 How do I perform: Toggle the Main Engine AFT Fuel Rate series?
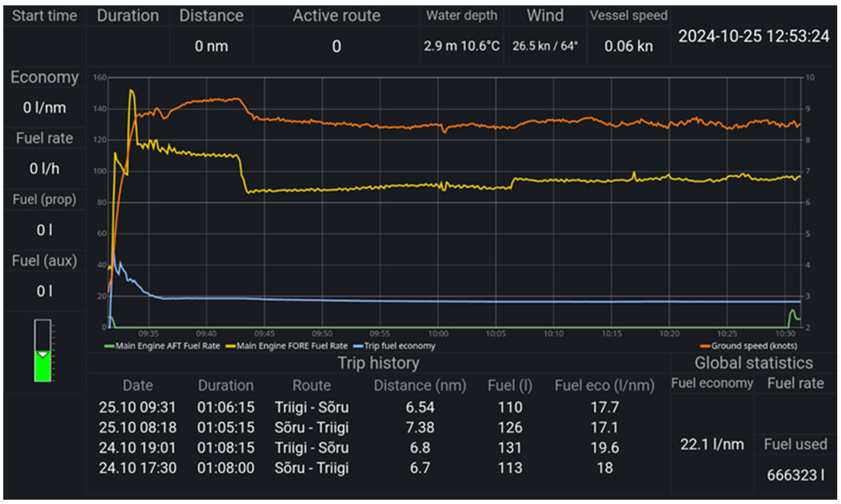[x=162, y=346]
